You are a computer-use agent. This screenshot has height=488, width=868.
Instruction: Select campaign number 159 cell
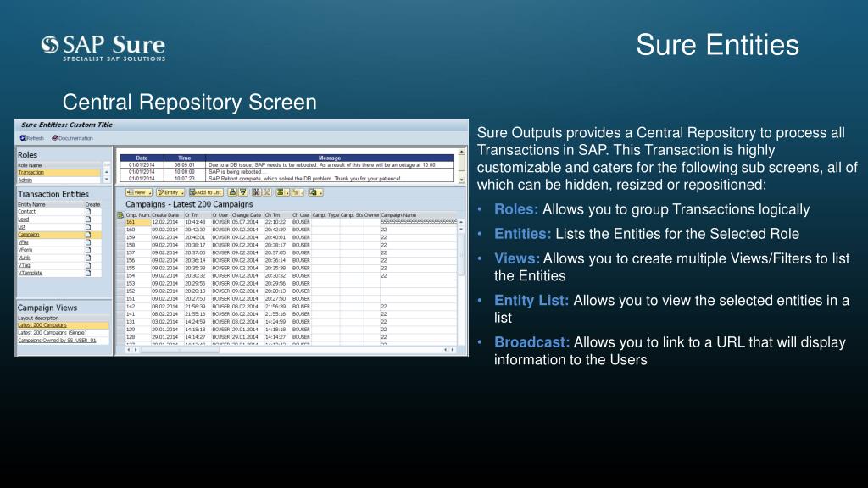pyautogui.click(x=137, y=237)
